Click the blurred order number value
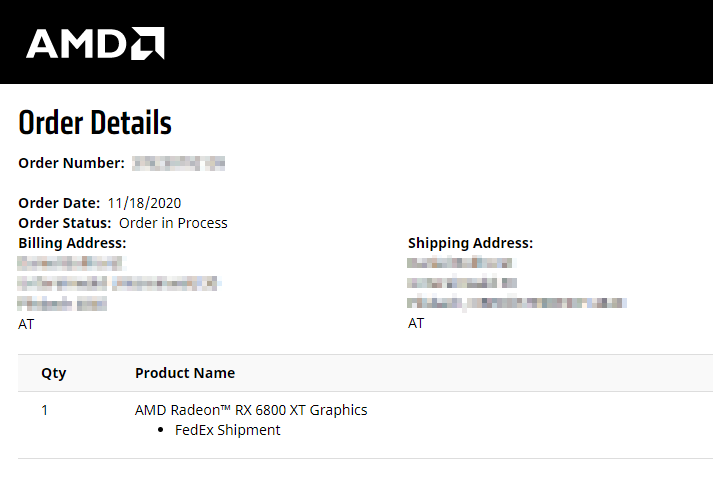 coord(179,163)
